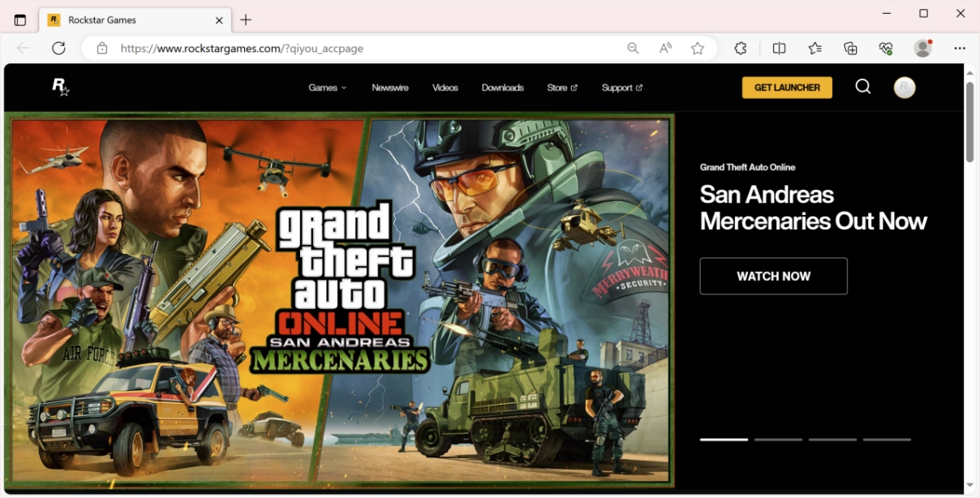Screen dimensions: 980x498
Task: Open the Rockstar account avatar
Action: point(904,88)
